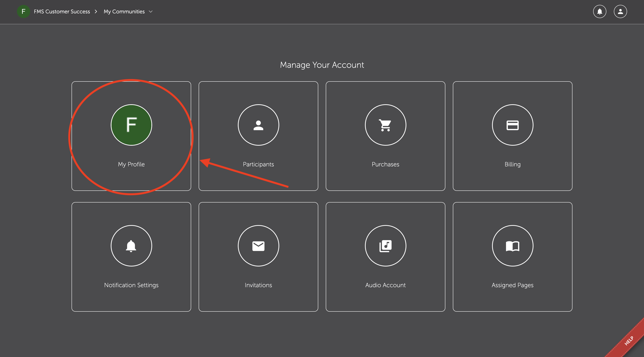Click the green F community avatar in the header

click(23, 11)
